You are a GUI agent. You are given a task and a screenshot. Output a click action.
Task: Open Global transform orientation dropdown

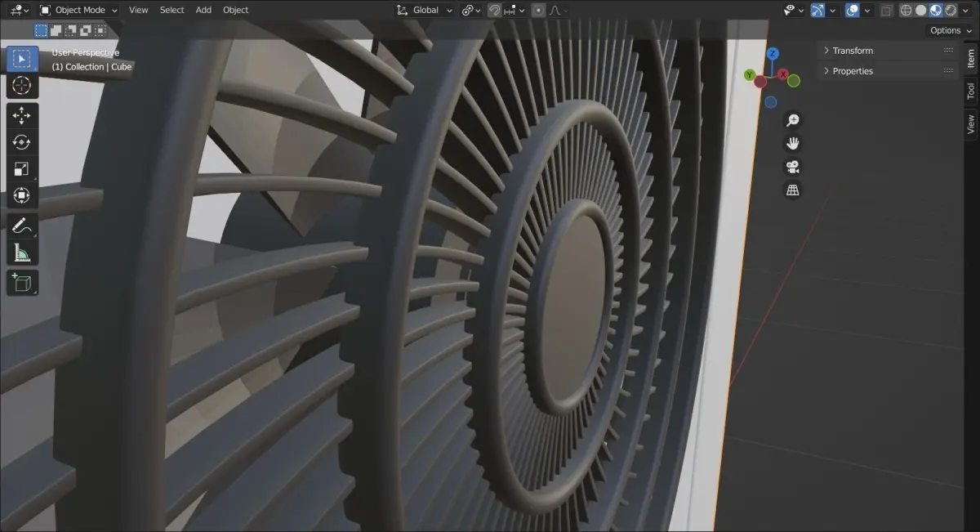click(x=424, y=10)
